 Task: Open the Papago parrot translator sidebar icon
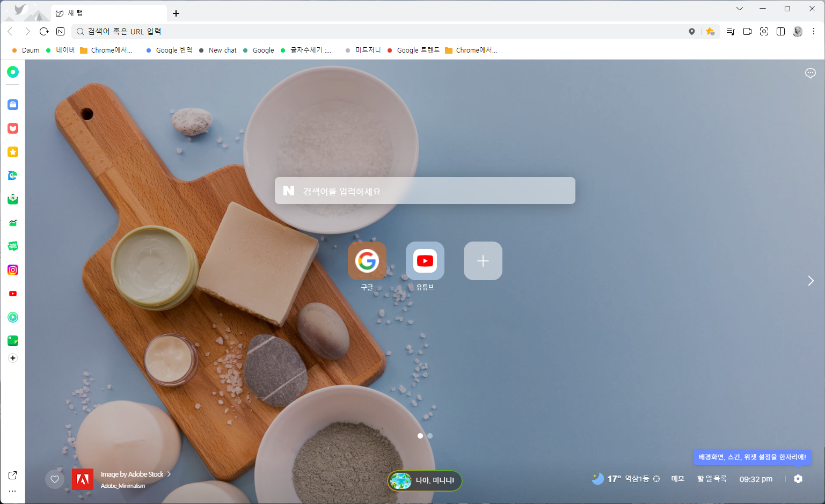[x=13, y=176]
